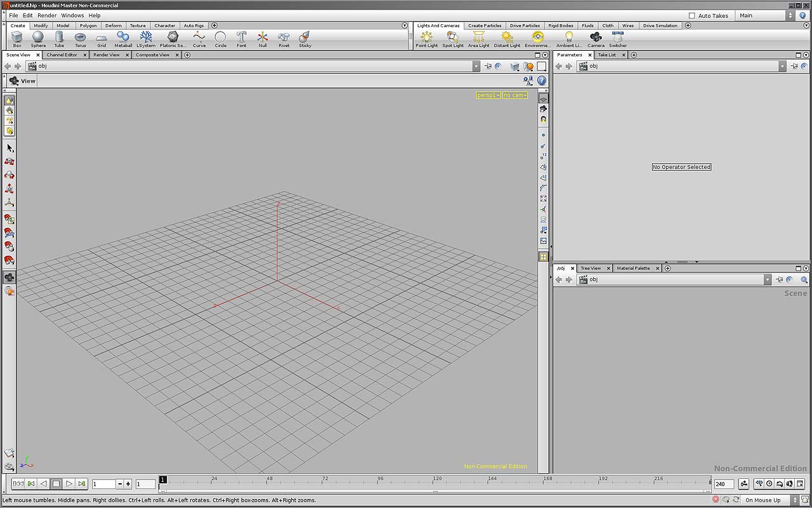Add a Camera from the shelf

tap(596, 39)
